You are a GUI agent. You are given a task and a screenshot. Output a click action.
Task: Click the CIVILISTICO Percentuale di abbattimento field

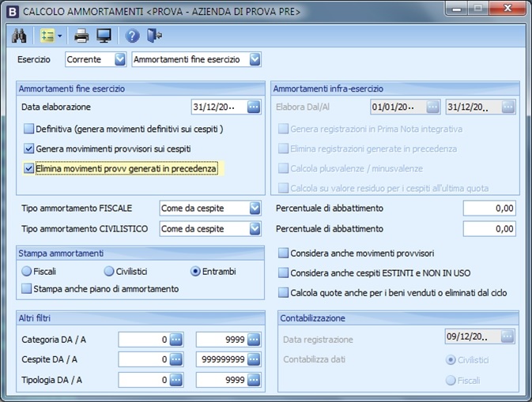tap(489, 229)
